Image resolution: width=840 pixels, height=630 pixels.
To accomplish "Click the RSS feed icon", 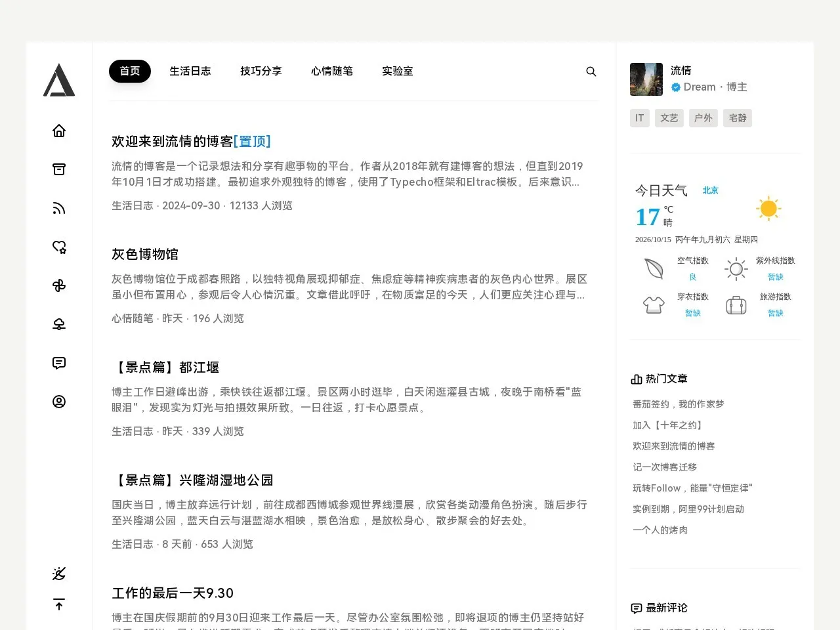I will (x=59, y=208).
